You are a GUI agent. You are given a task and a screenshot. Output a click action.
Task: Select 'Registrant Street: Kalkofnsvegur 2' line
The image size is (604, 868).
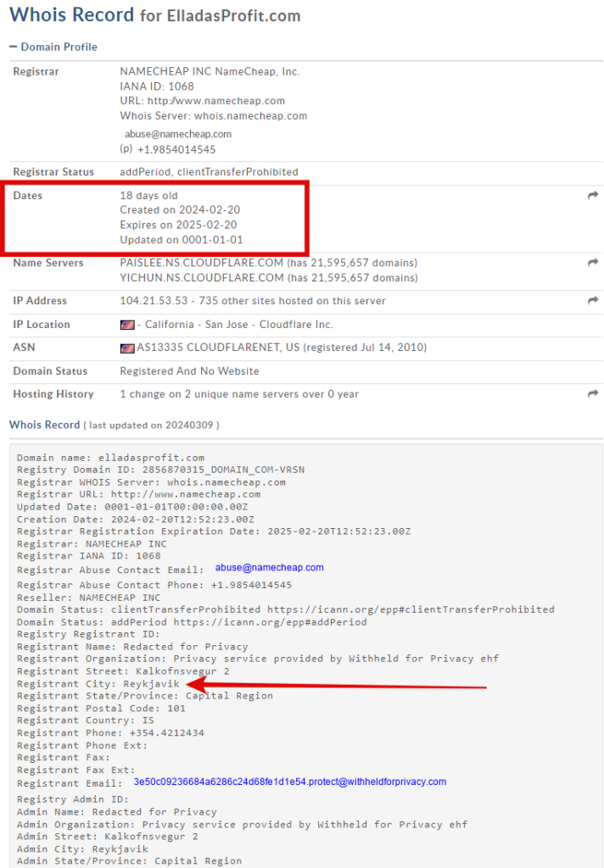point(123,671)
